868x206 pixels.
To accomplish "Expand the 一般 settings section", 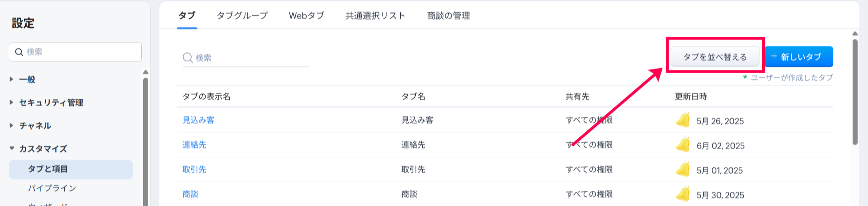I will tap(12, 79).
